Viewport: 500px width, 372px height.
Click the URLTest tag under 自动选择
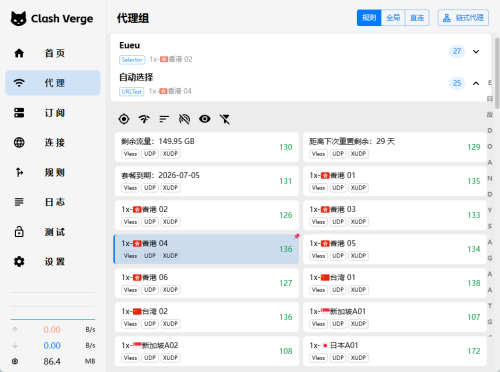point(132,91)
